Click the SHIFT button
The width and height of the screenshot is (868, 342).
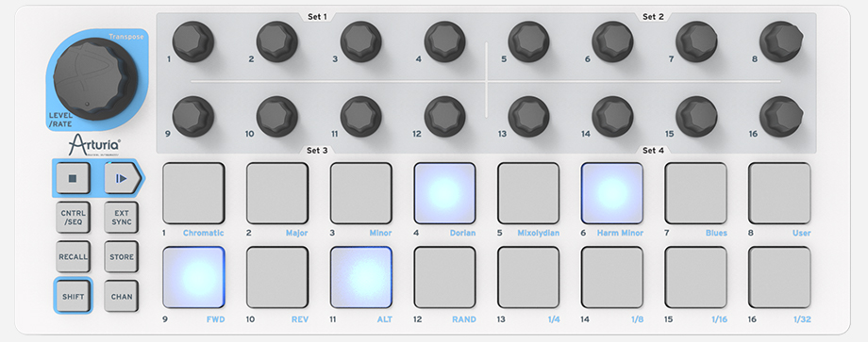pyautogui.click(x=73, y=296)
